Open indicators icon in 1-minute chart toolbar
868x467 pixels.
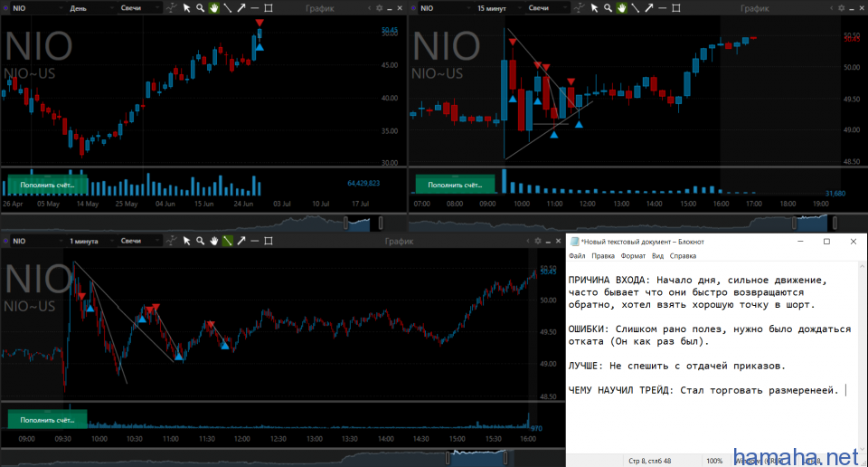tap(171, 241)
